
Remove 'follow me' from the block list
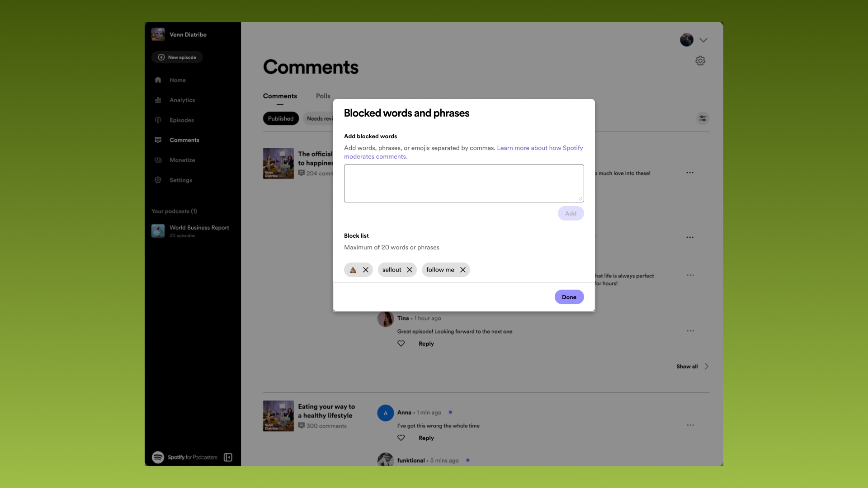pyautogui.click(x=463, y=270)
